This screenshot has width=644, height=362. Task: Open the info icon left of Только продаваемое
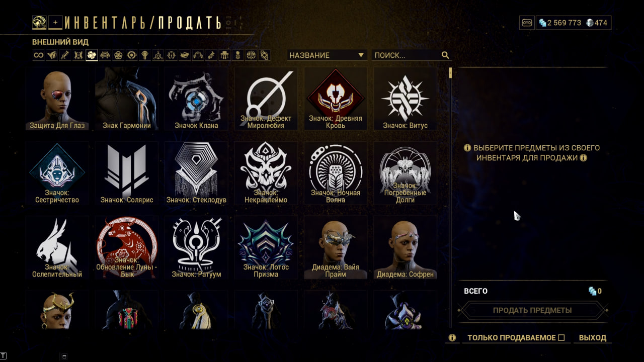coord(452,338)
